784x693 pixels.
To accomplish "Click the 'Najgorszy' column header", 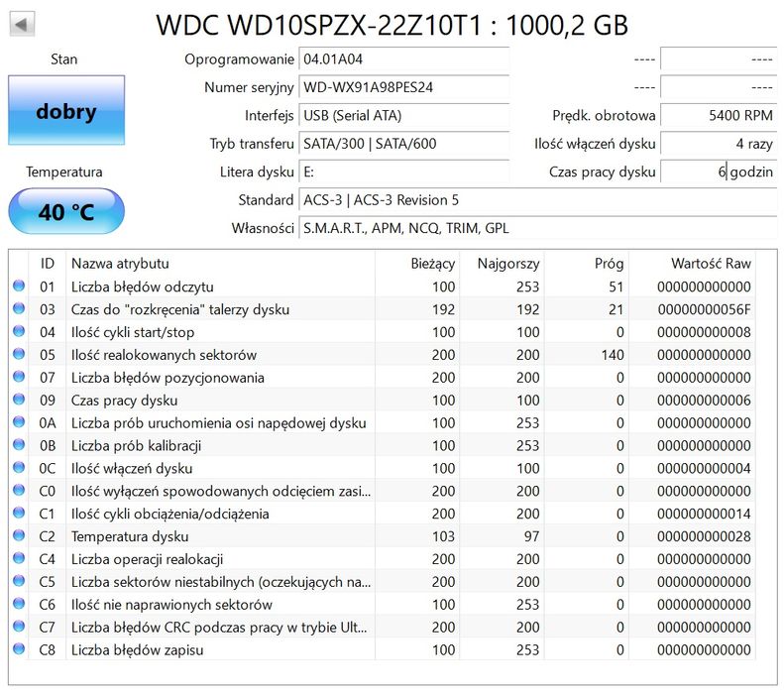I will click(502, 264).
